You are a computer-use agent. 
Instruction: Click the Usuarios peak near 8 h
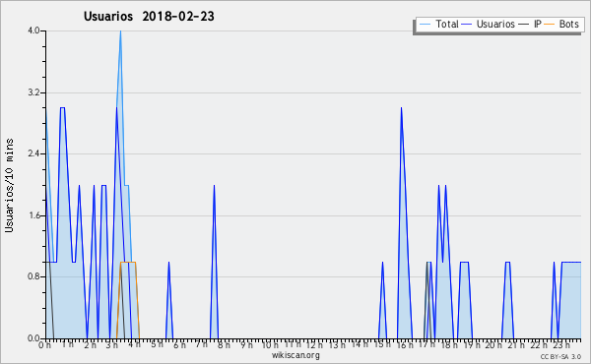214,186
